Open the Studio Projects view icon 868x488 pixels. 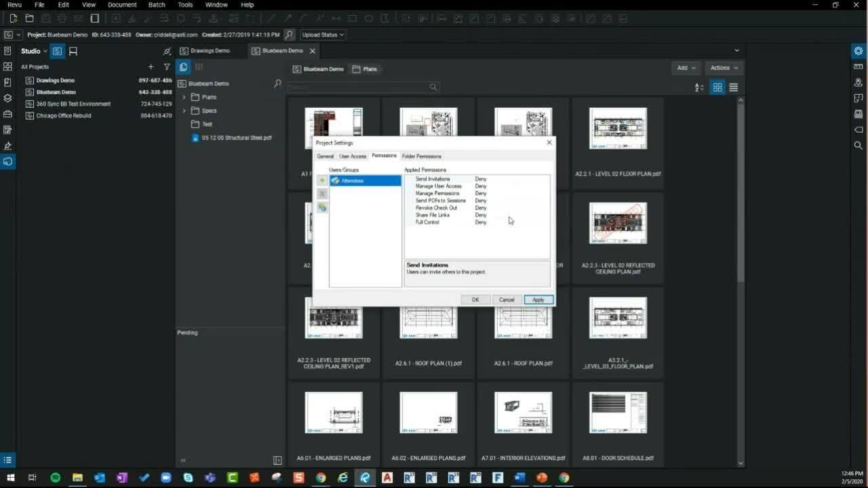pyautogui.click(x=58, y=51)
